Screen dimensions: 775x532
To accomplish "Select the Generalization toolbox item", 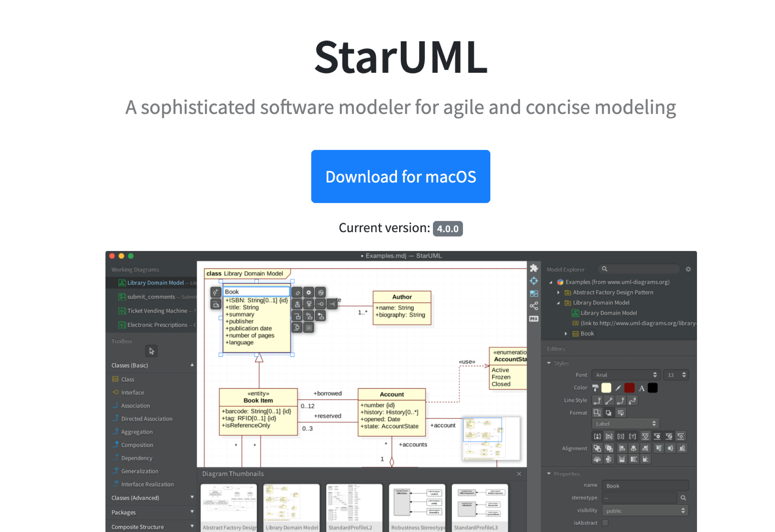I will click(x=151, y=471).
